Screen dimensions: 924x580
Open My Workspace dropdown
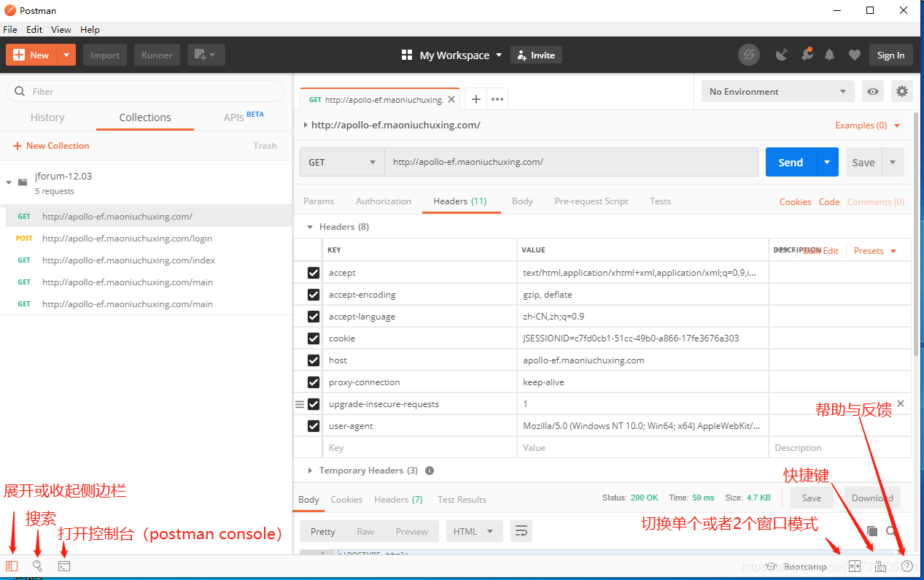[451, 55]
